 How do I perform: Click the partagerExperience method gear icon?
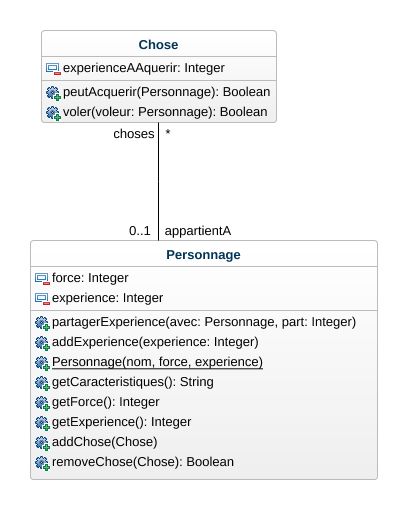pyautogui.click(x=42, y=323)
